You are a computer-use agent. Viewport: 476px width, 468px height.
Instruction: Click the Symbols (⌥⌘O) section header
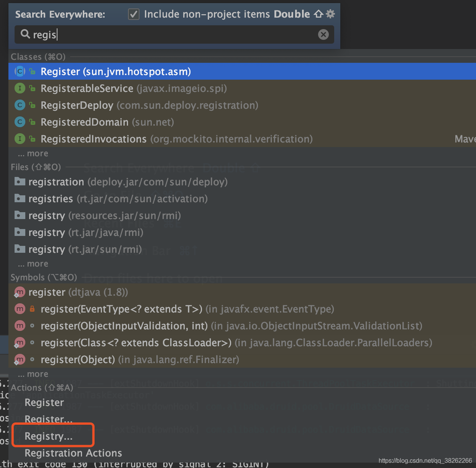(44, 277)
